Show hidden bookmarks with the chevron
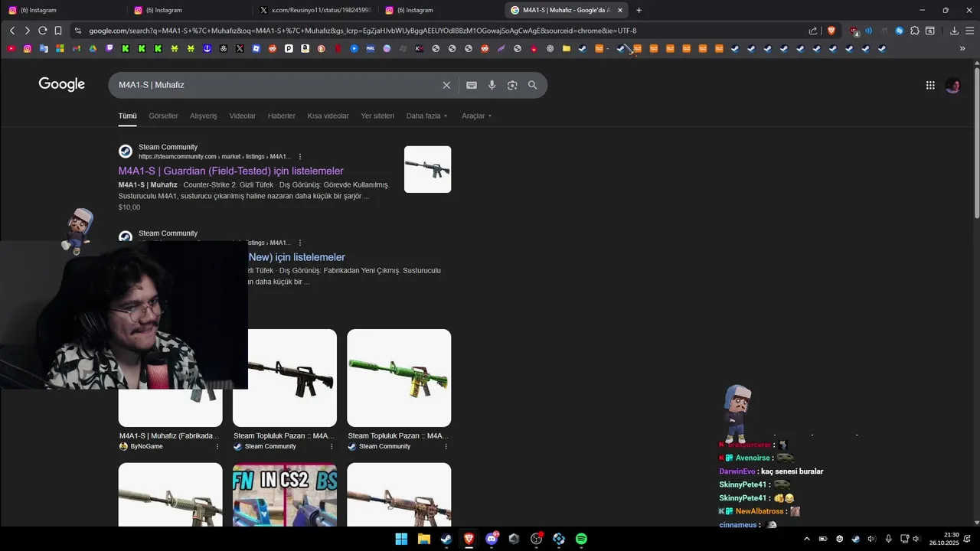Image resolution: width=980 pixels, height=551 pixels. pos(962,48)
